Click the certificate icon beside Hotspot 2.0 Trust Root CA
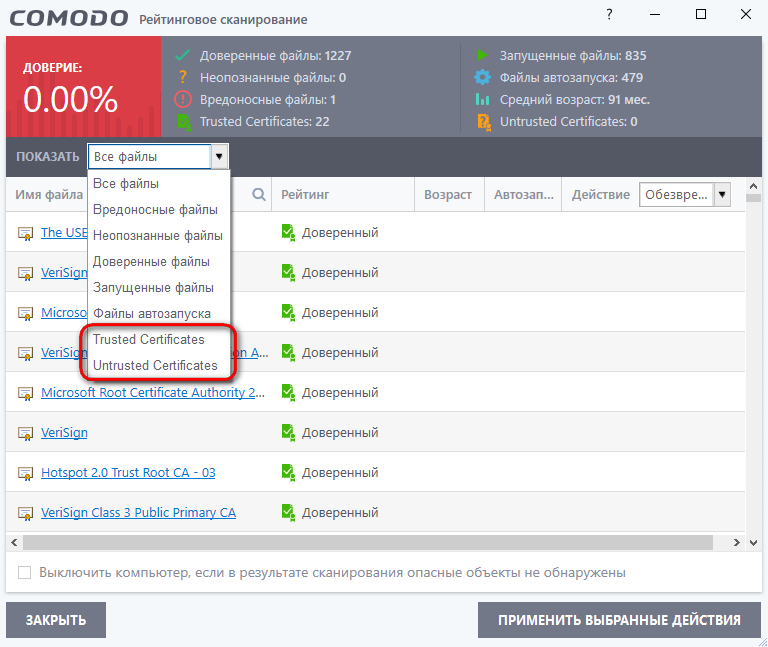Viewport: 768px width, 647px height. point(25,474)
